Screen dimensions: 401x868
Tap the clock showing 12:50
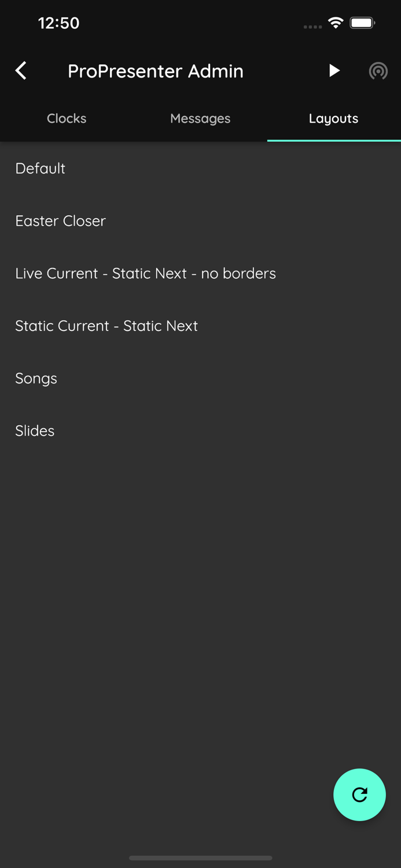pos(58,23)
